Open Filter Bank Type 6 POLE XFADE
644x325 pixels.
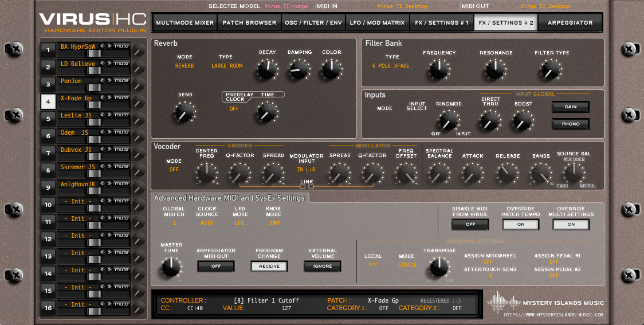point(391,66)
